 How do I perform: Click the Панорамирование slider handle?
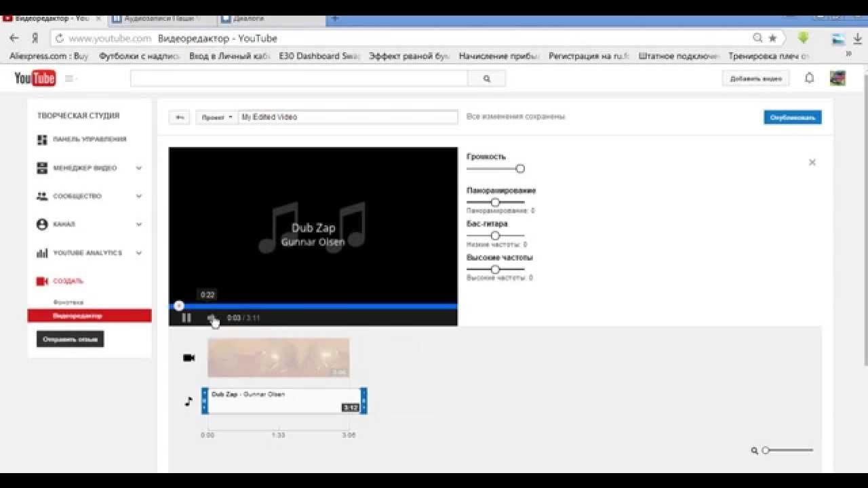pos(495,202)
